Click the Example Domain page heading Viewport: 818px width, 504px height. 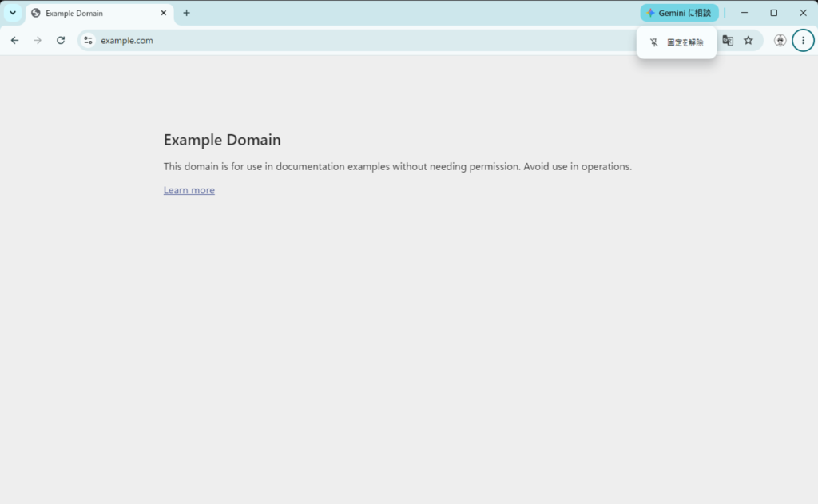(222, 140)
